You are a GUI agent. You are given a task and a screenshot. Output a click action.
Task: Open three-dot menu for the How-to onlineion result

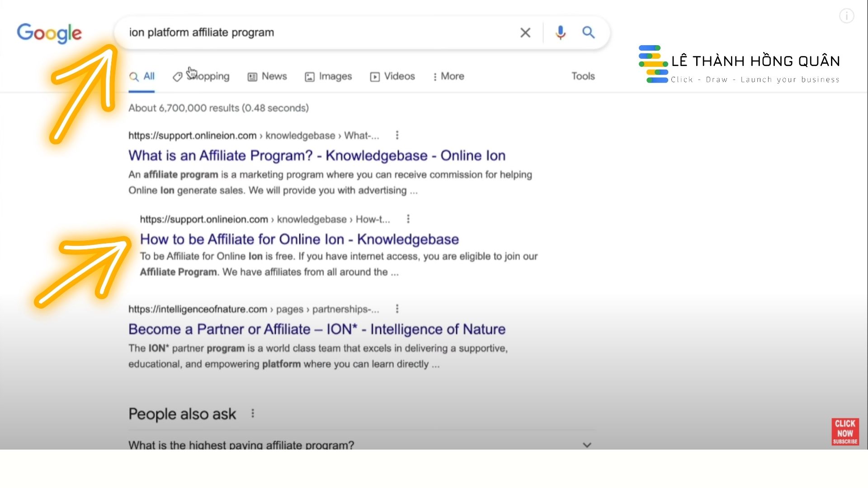pyautogui.click(x=408, y=219)
